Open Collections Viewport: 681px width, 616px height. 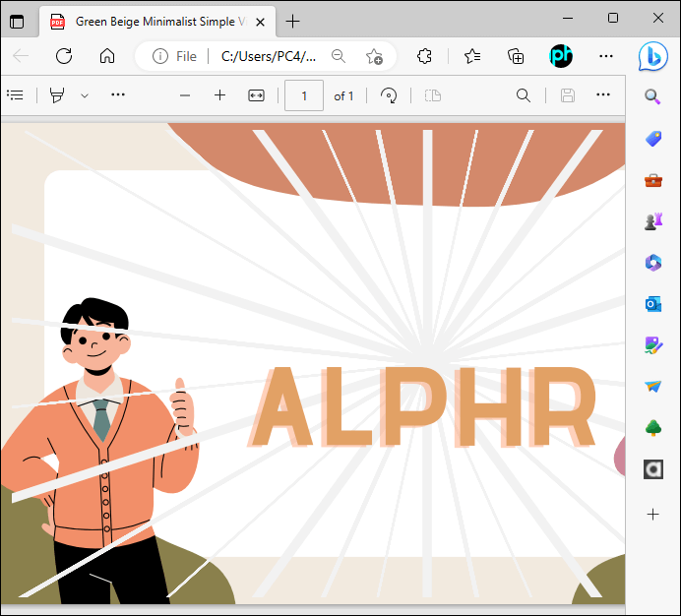516,56
